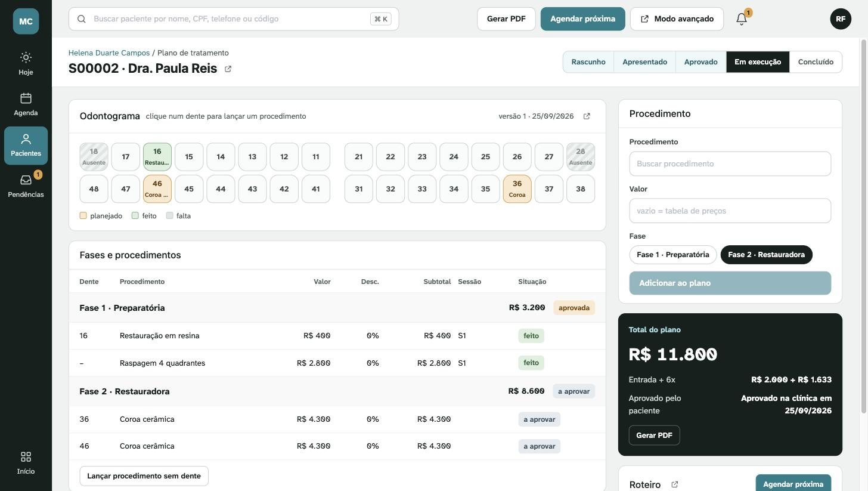Open Modo avançado
868x491 pixels.
tap(677, 19)
